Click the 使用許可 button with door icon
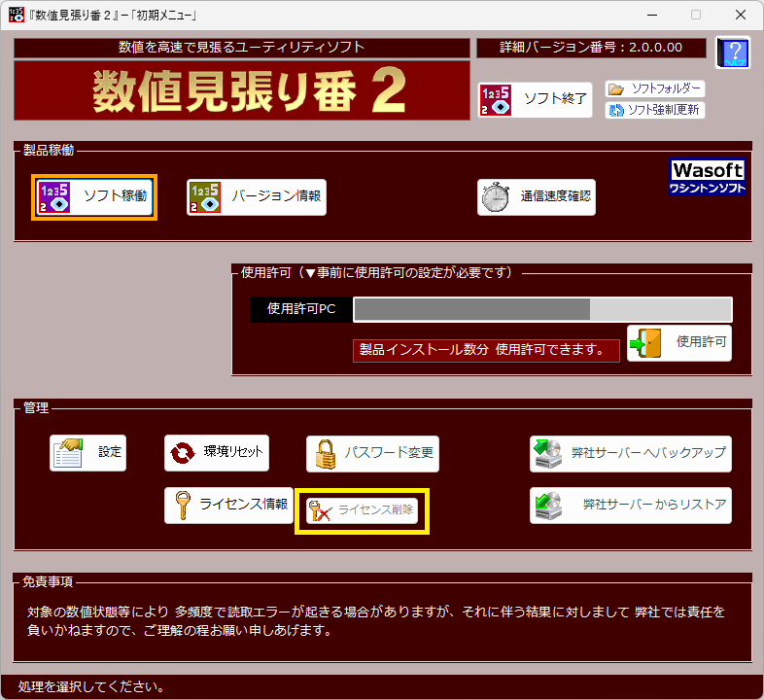The image size is (764, 700). [679, 342]
